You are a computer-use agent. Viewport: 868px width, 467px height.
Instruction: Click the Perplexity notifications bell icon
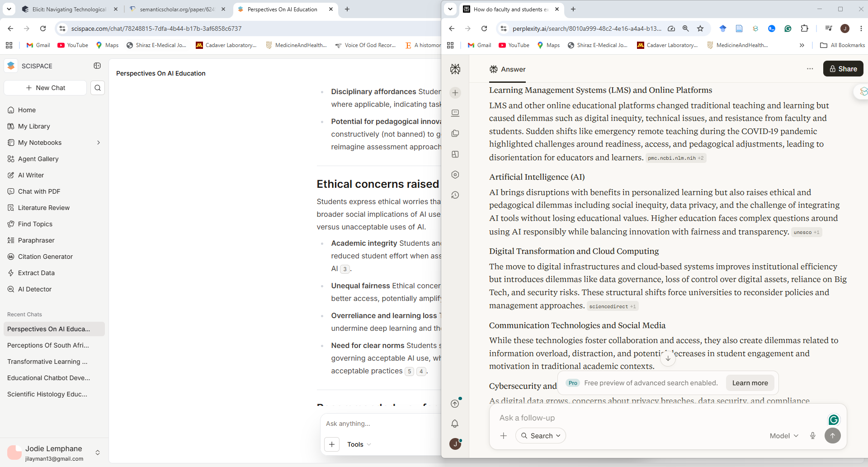[455, 424]
